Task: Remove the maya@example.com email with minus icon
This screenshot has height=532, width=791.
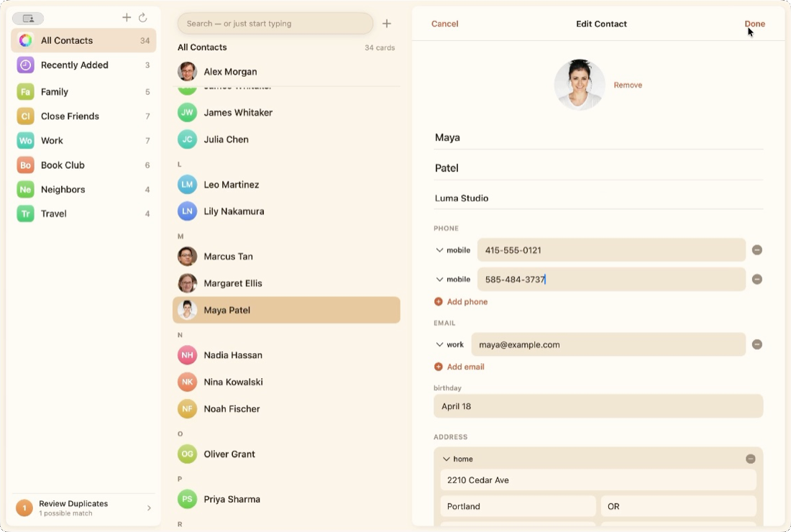Action: [x=756, y=344]
